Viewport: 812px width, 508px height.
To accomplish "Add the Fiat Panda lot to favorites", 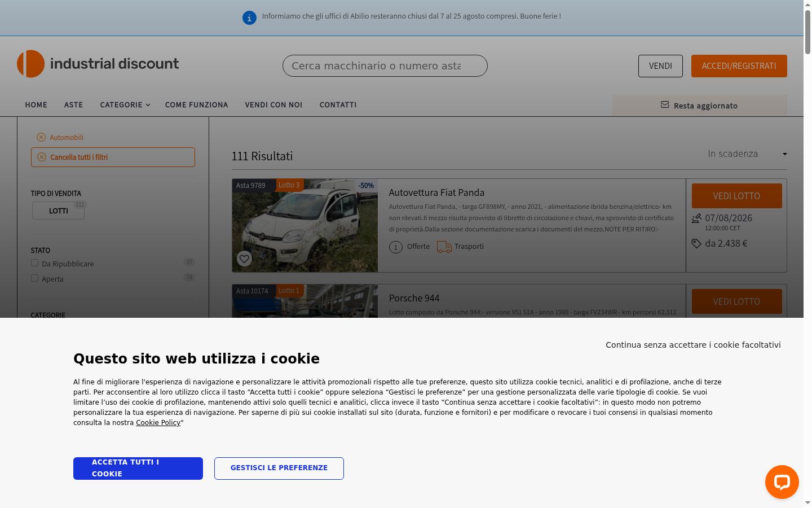I will coord(244,259).
